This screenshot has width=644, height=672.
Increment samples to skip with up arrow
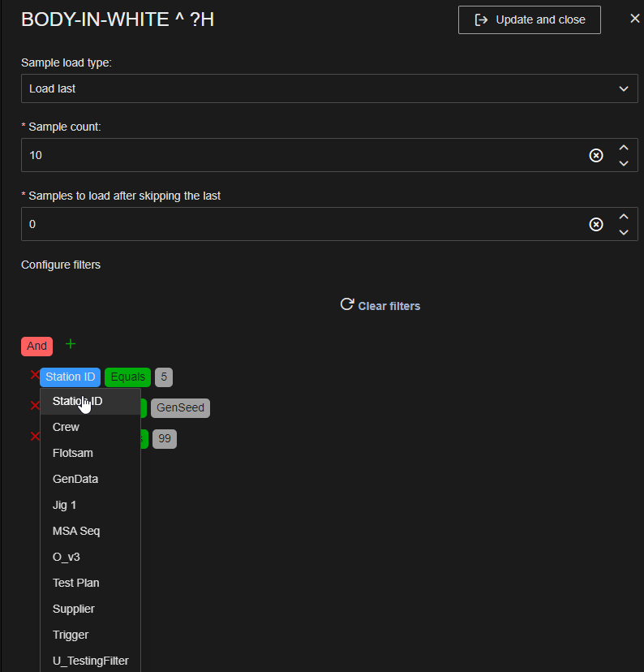click(x=623, y=217)
